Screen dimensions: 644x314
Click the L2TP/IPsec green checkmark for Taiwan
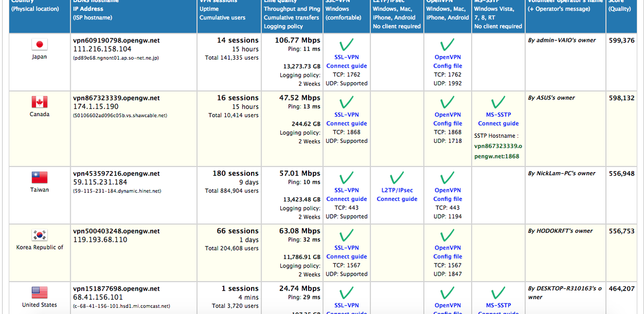click(397, 177)
